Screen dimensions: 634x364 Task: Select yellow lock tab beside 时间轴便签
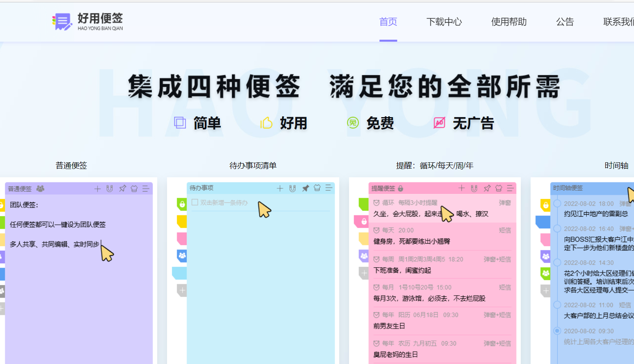pyautogui.click(x=546, y=205)
